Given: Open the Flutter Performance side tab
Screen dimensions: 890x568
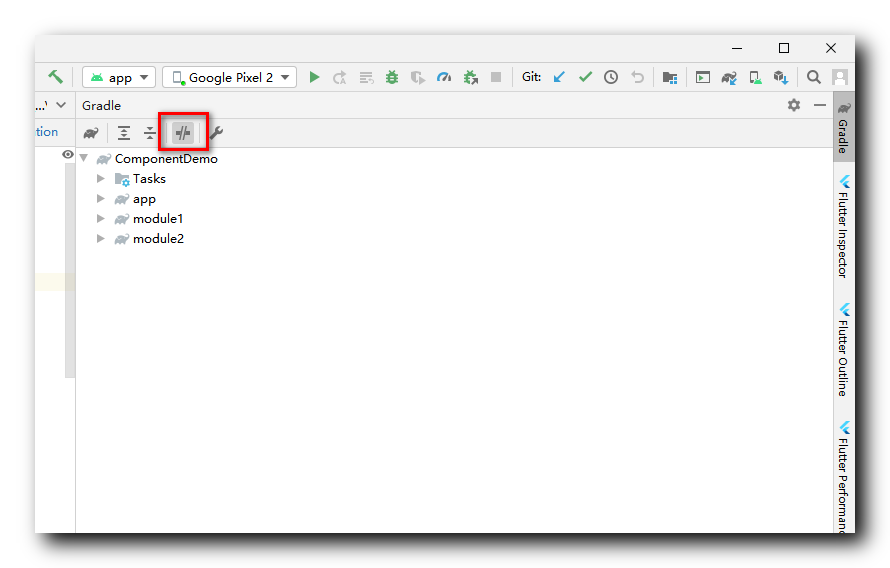Looking at the screenshot, I should 843,476.
